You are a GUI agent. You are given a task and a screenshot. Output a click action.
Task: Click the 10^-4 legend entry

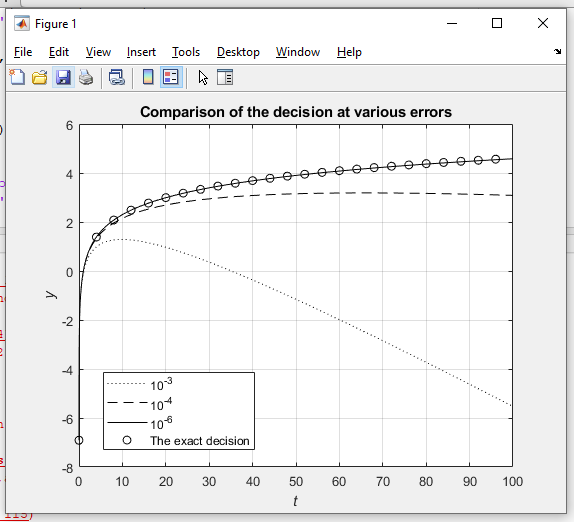point(139,404)
